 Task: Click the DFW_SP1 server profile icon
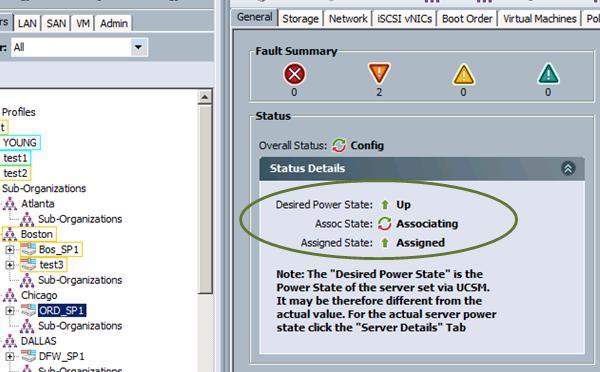click(28, 356)
